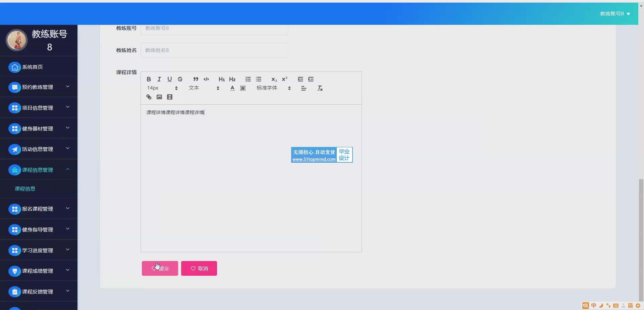Increase text indent
Viewport: 644px width, 310px height.
(311, 79)
